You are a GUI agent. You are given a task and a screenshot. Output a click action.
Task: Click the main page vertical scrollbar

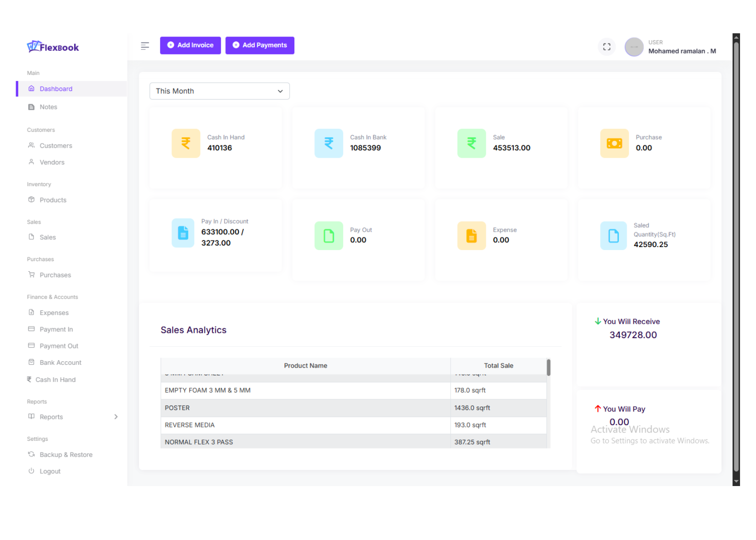pyautogui.click(x=736, y=256)
